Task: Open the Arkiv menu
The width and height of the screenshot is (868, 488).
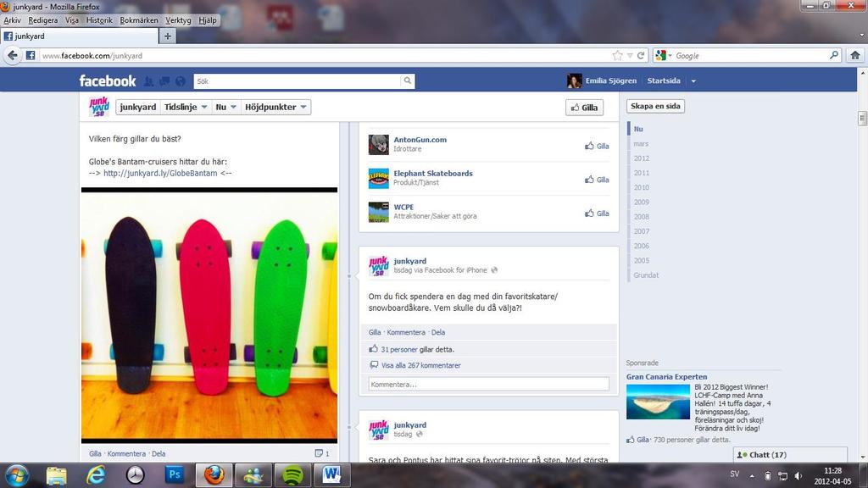Action: pyautogui.click(x=12, y=20)
